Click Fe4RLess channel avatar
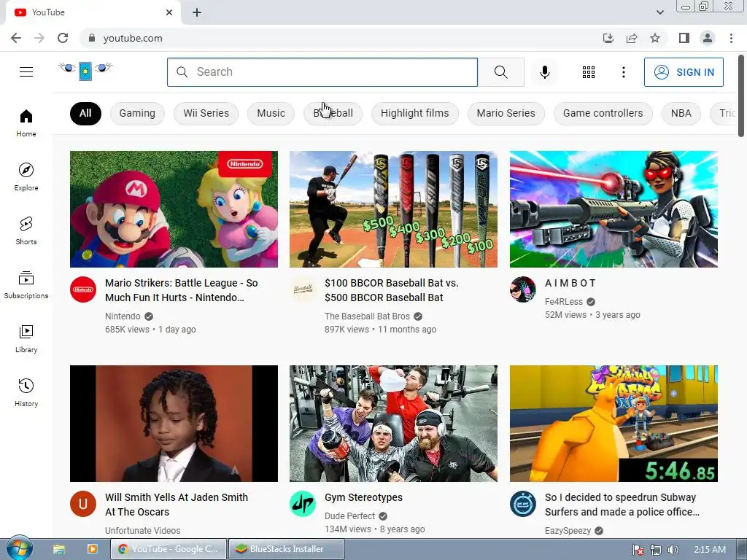Image resolution: width=747 pixels, height=560 pixels. [x=522, y=289]
